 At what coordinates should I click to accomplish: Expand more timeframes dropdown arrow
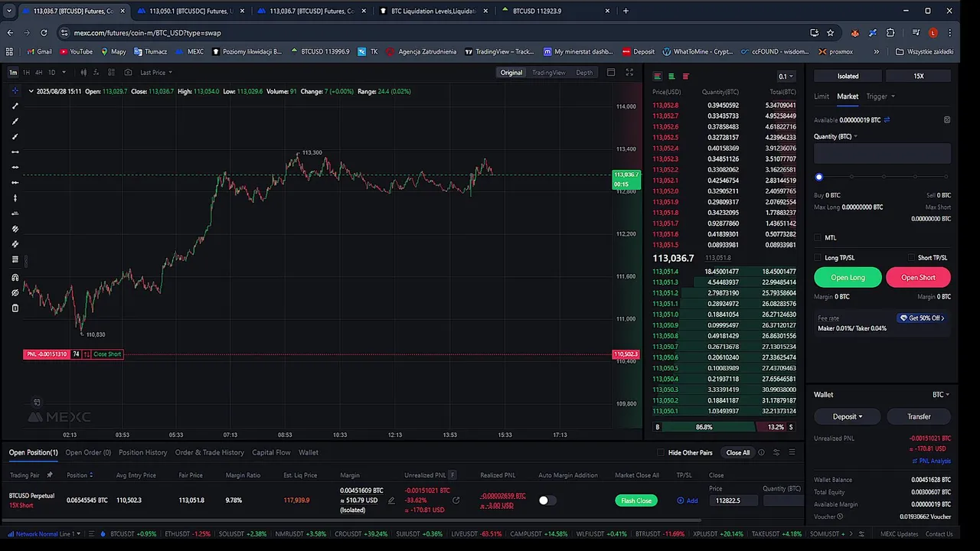(x=64, y=73)
